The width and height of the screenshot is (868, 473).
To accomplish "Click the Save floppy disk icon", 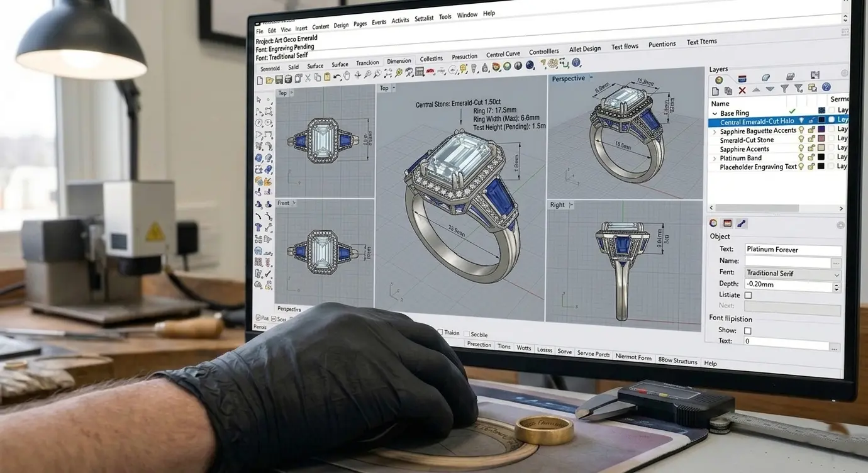I will 279,79.
